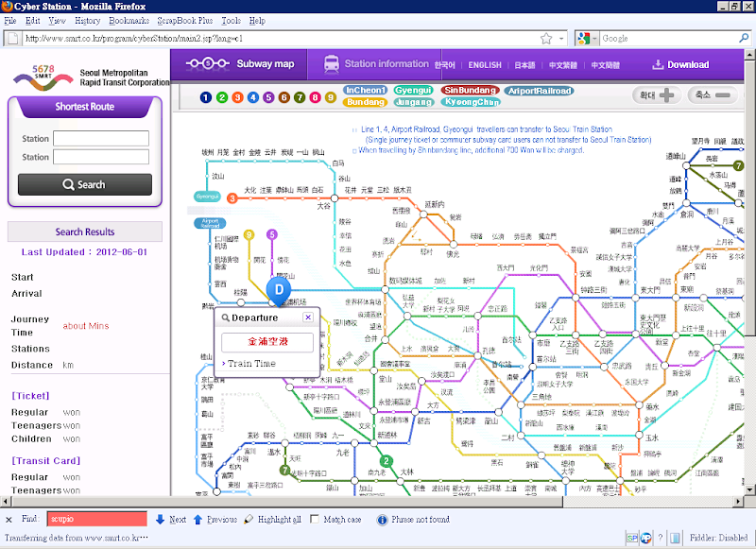The image size is (756, 549).
Task: Click the horizontal scrollbar thumb
Action: point(286,502)
